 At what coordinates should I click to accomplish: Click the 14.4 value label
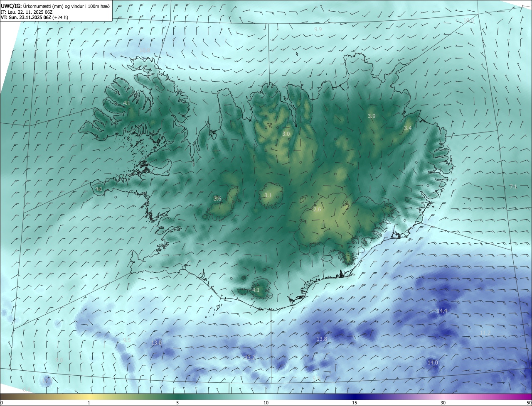coord(442,311)
